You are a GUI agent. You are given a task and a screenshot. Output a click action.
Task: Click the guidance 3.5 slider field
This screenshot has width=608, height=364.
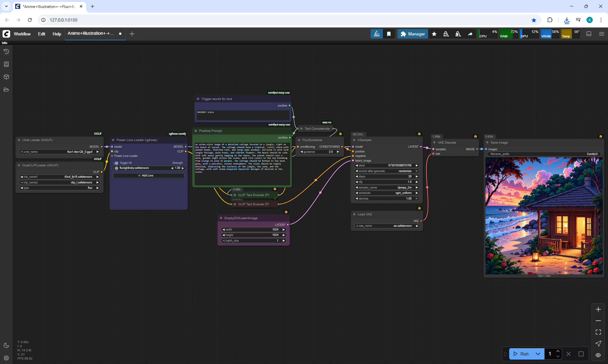[x=320, y=152]
